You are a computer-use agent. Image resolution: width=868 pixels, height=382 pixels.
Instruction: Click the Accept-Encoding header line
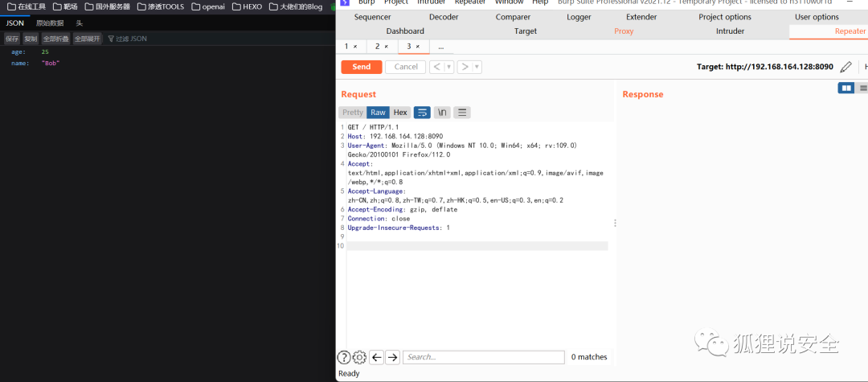403,210
